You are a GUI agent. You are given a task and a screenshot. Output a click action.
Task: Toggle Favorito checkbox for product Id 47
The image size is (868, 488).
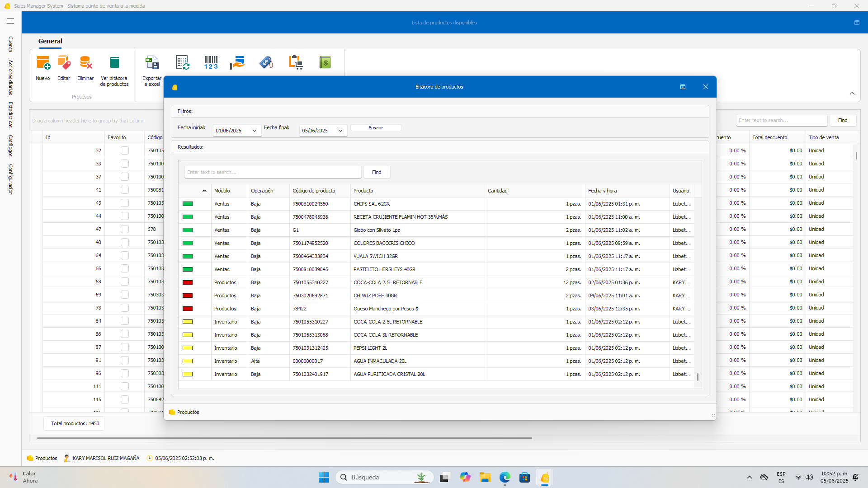(x=125, y=229)
